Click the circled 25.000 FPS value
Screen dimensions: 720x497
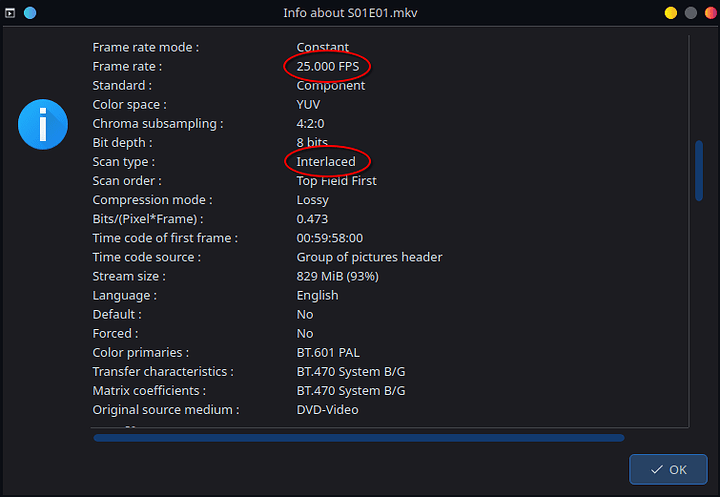(328, 66)
